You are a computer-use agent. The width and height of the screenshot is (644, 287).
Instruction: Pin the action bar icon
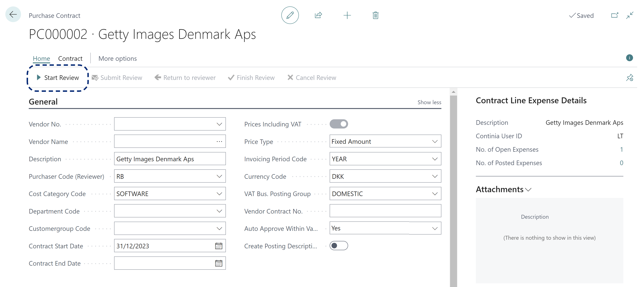click(629, 78)
